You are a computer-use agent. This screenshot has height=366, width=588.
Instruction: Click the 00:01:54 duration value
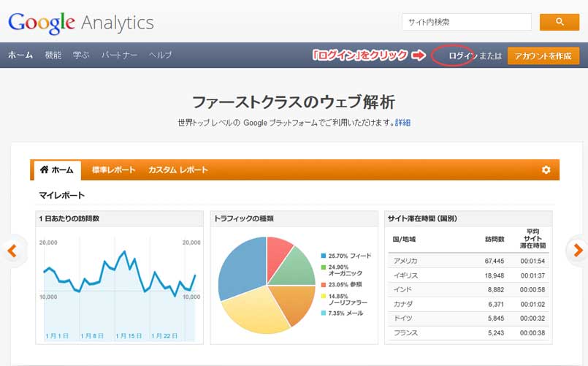532,261
